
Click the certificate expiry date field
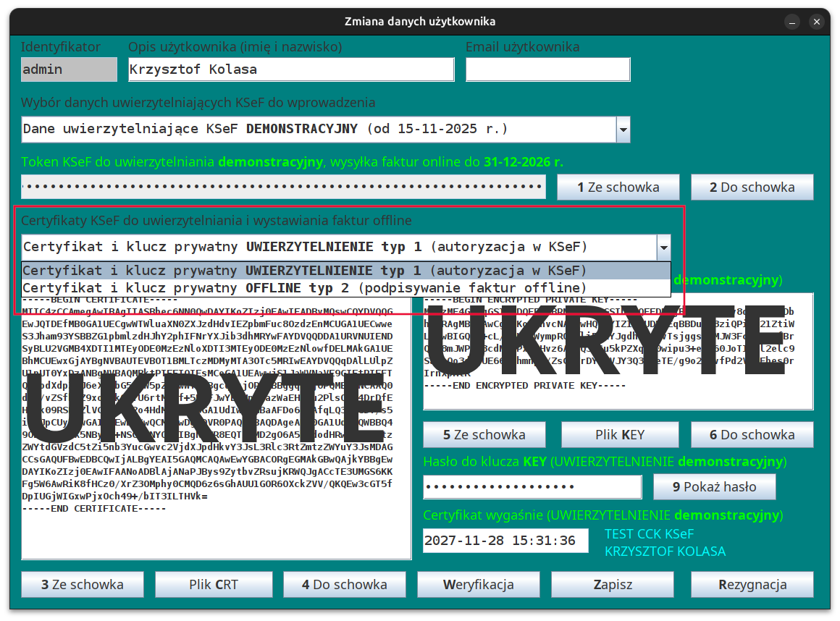(x=505, y=541)
